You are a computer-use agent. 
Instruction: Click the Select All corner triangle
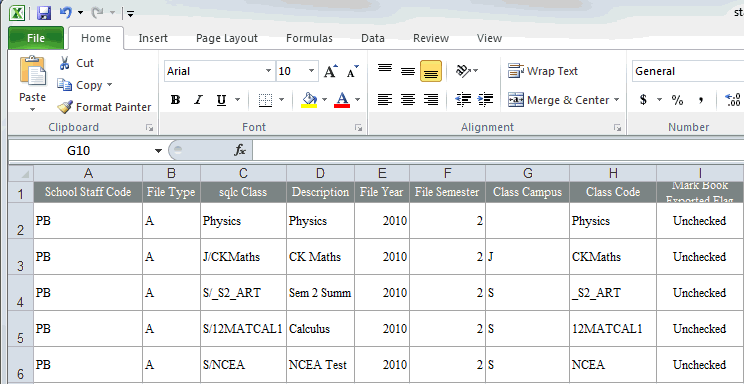[21, 173]
